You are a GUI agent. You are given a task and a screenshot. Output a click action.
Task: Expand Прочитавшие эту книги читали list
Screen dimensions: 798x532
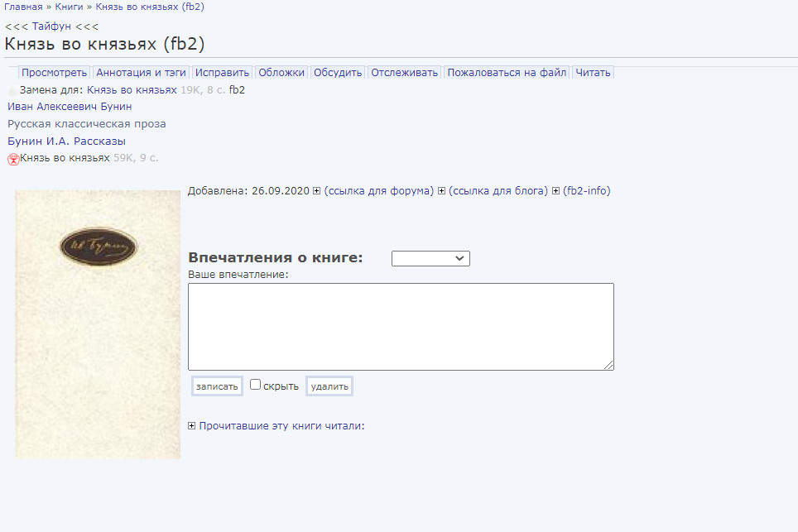click(192, 426)
